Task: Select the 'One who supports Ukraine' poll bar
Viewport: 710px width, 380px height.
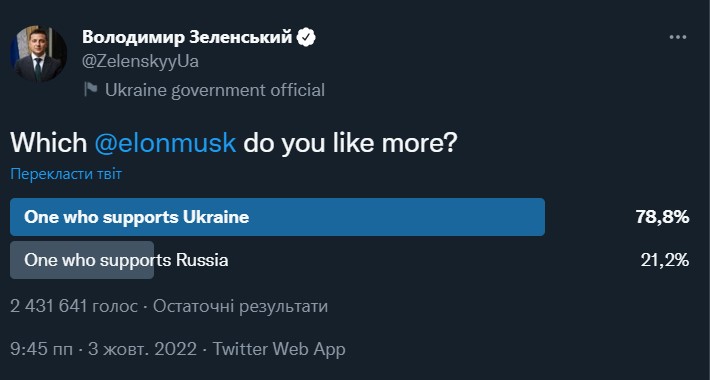Action: pyautogui.click(x=277, y=217)
